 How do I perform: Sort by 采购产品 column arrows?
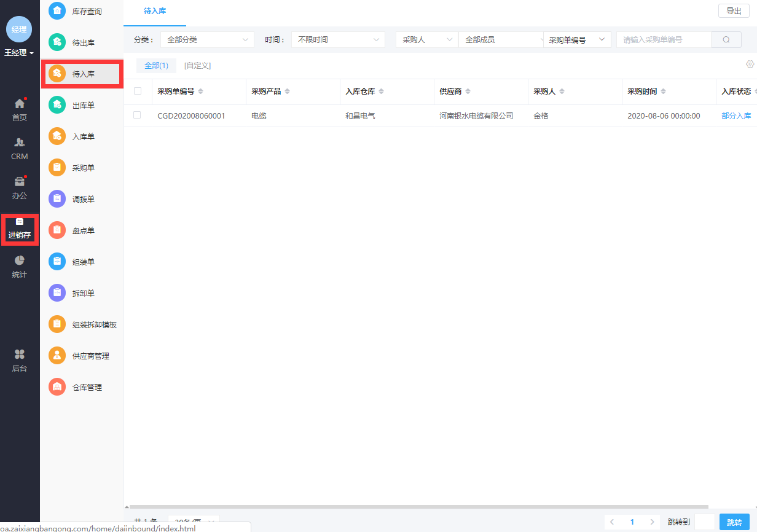[x=287, y=92]
